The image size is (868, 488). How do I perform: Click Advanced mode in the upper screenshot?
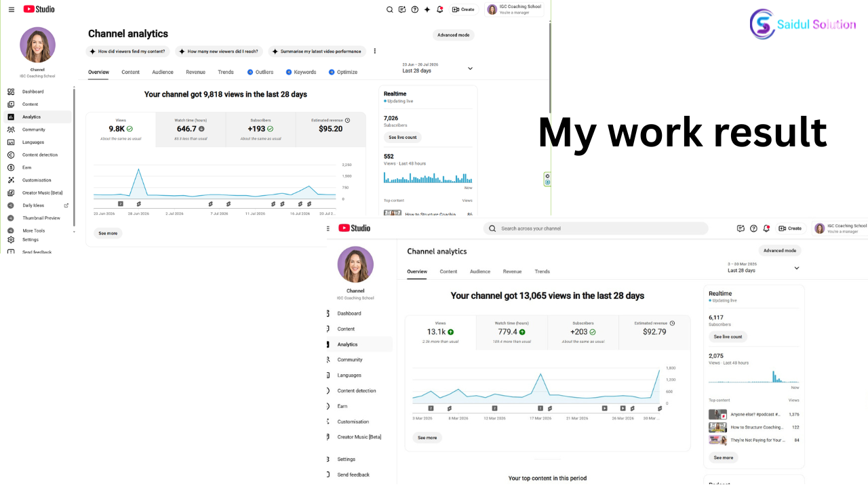pyautogui.click(x=454, y=35)
